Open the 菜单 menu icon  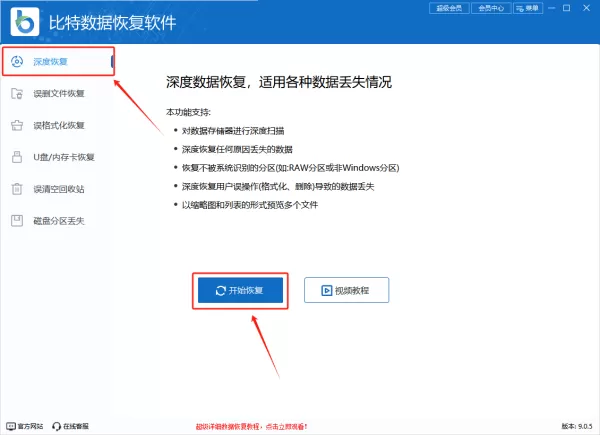pos(520,8)
